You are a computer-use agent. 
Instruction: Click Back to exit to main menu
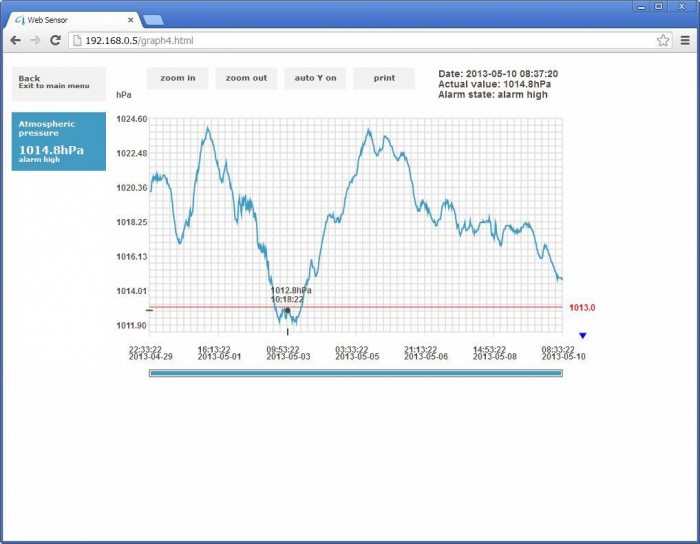click(x=58, y=82)
